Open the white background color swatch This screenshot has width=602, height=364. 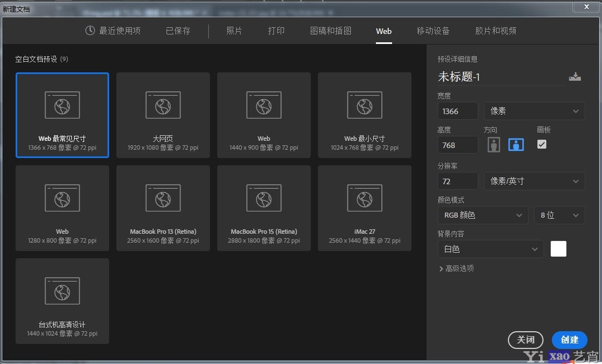(558, 249)
